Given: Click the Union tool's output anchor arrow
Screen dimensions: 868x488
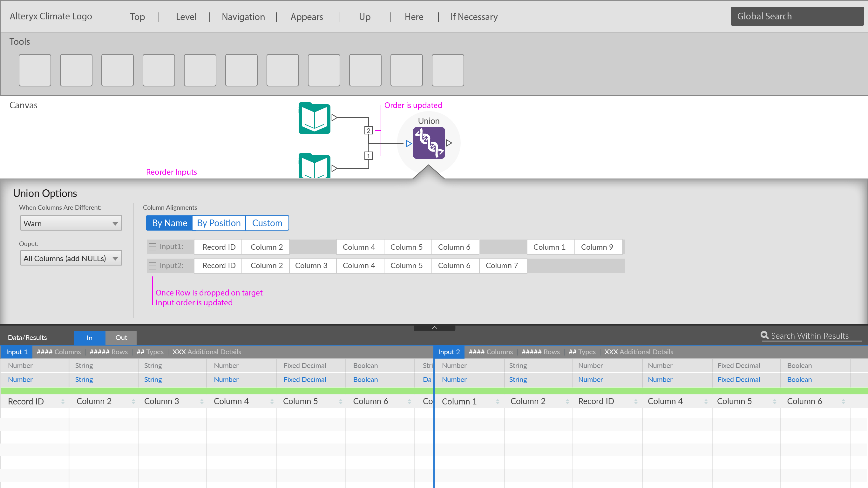Looking at the screenshot, I should pyautogui.click(x=449, y=143).
